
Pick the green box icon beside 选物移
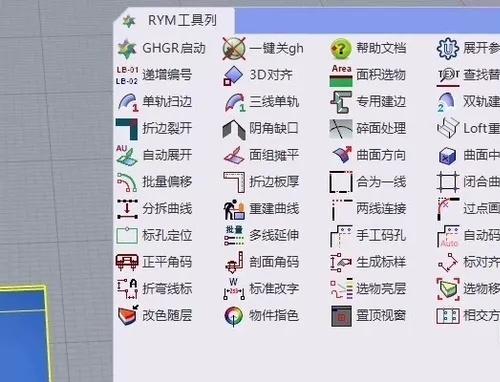click(448, 289)
